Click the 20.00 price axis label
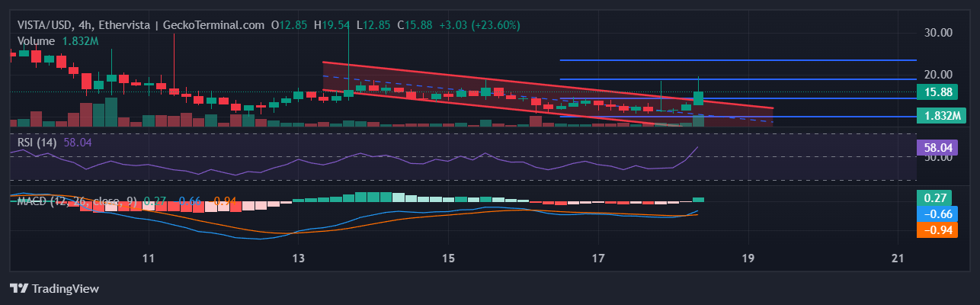The image size is (980, 305). pos(938,74)
